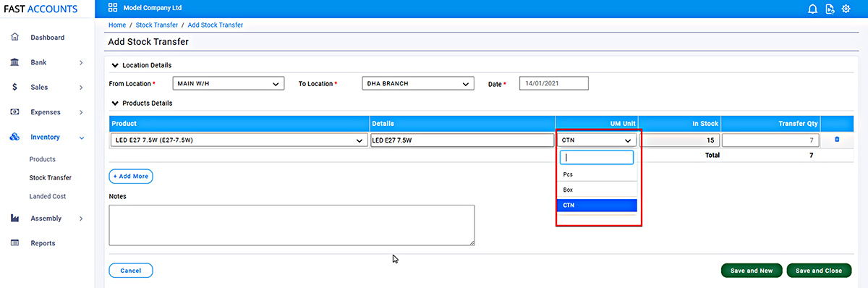This screenshot has height=288, width=868.
Task: Go to Home breadcrumb link
Action: [x=116, y=25]
